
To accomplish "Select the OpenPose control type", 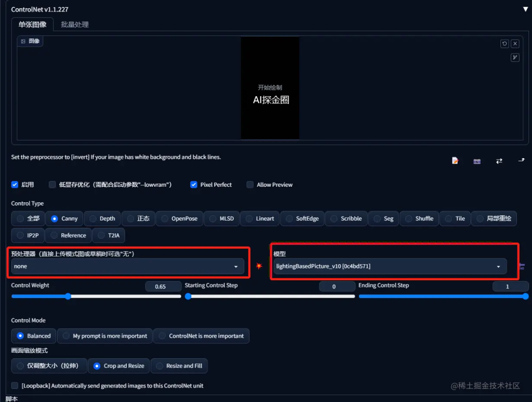I will (179, 218).
